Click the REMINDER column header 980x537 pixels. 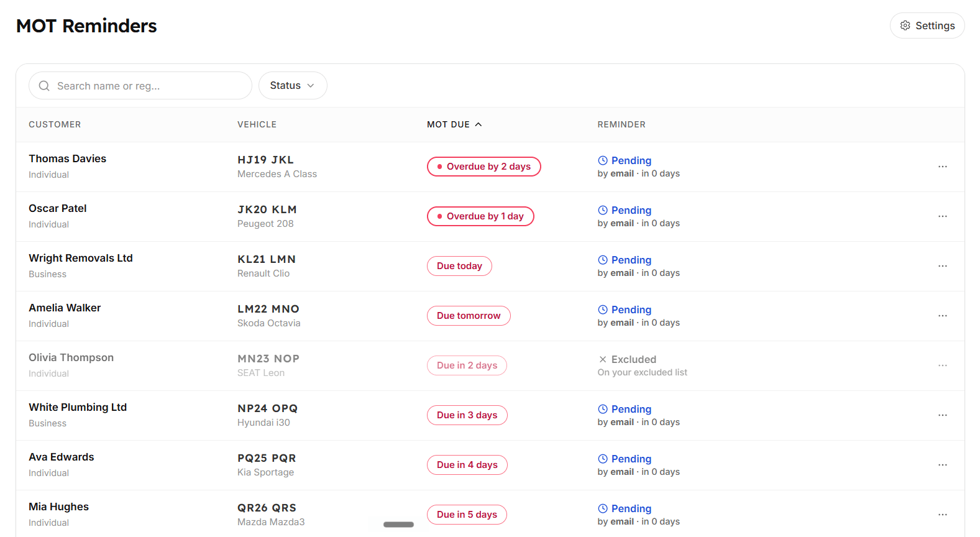[621, 124]
